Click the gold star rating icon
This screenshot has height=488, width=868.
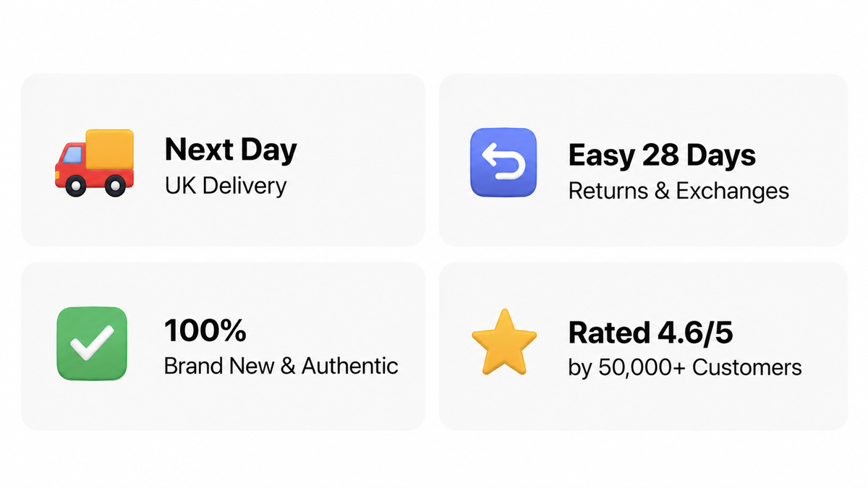click(x=504, y=342)
